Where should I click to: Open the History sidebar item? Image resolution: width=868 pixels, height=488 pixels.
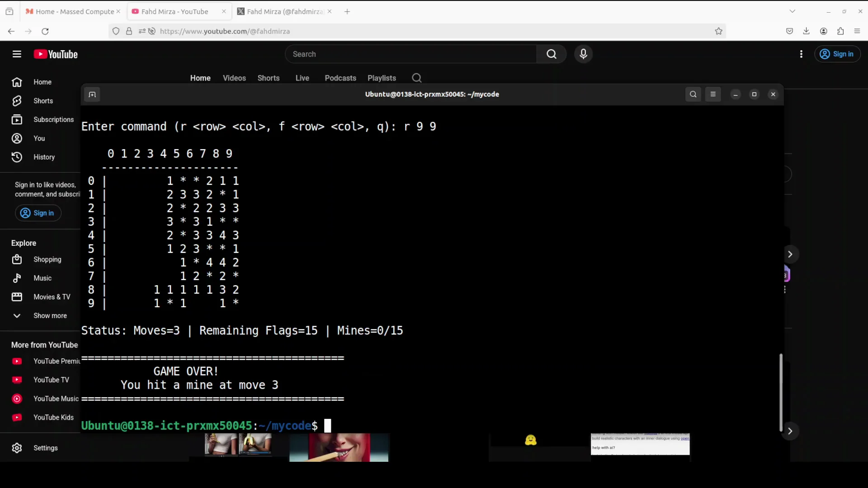43,157
